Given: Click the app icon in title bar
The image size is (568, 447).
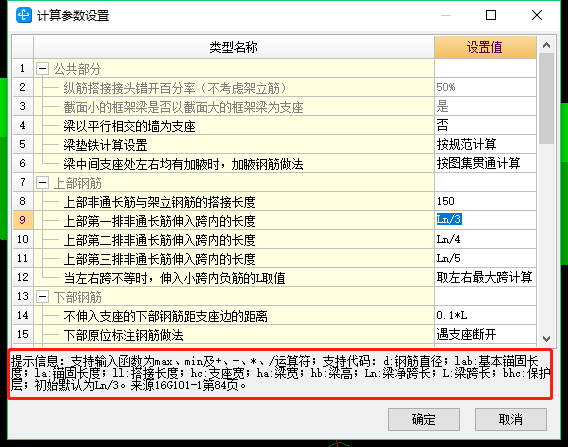Looking at the screenshot, I should pyautogui.click(x=24, y=15).
